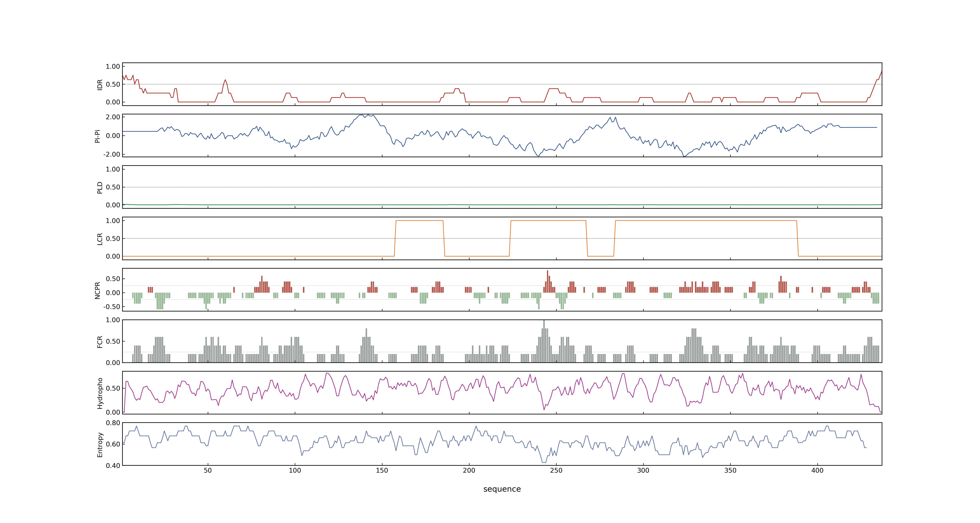Click the 0.00 tick on LCR axis
Image resolution: width=980 pixels, height=523 pixels.
point(113,256)
